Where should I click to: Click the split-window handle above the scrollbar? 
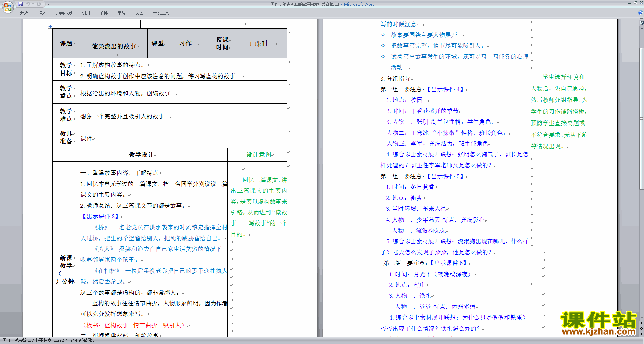pyautogui.click(x=641, y=19)
